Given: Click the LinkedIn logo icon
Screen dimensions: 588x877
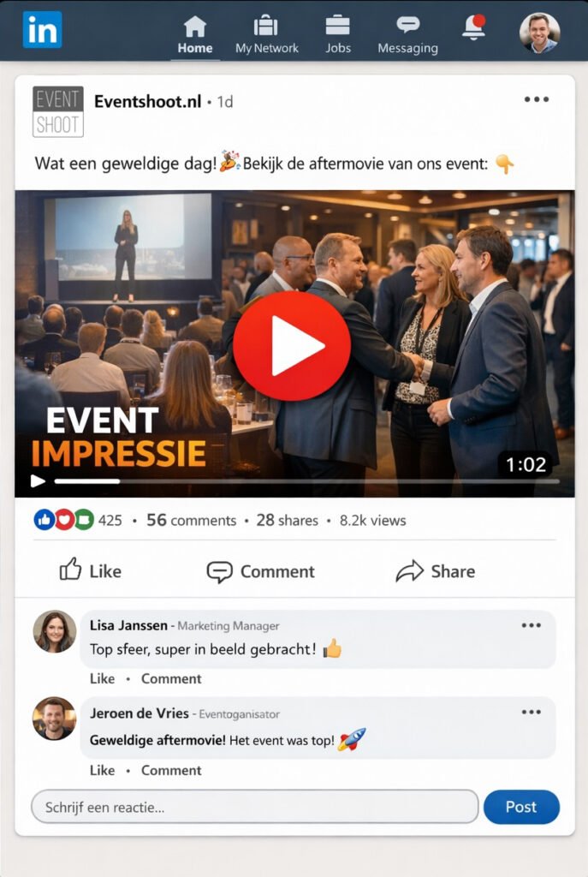Looking at the screenshot, I should (x=43, y=29).
